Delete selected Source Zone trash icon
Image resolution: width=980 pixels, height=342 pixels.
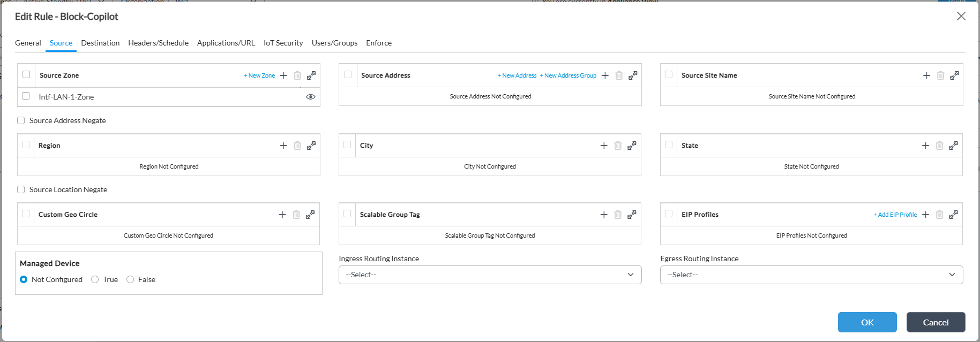point(297,75)
